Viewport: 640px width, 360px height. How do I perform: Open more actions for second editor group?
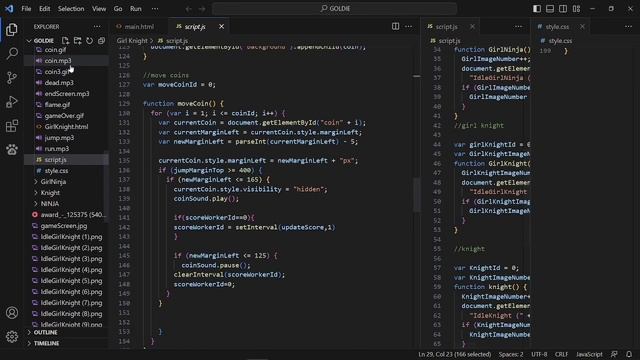tap(518, 27)
